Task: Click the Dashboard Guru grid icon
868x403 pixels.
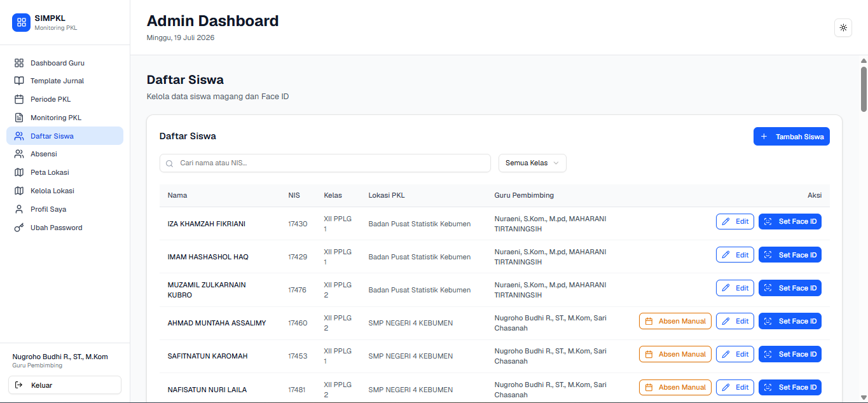Action: [x=19, y=63]
